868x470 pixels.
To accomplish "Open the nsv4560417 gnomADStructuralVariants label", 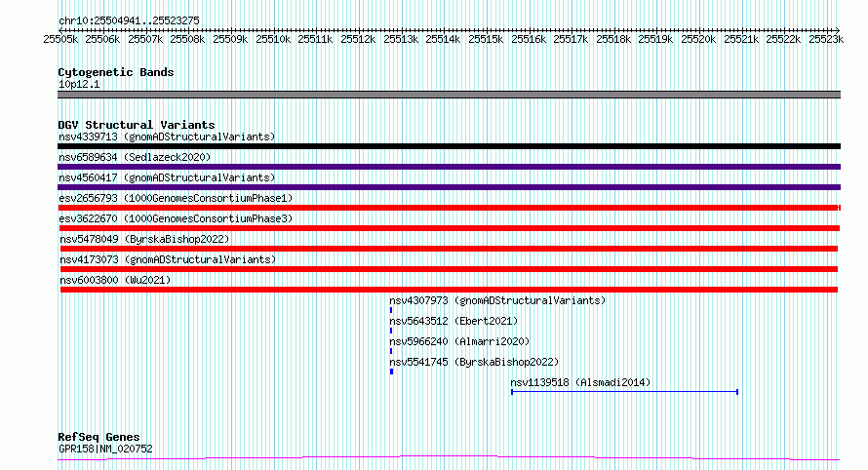I will pyautogui.click(x=167, y=177).
